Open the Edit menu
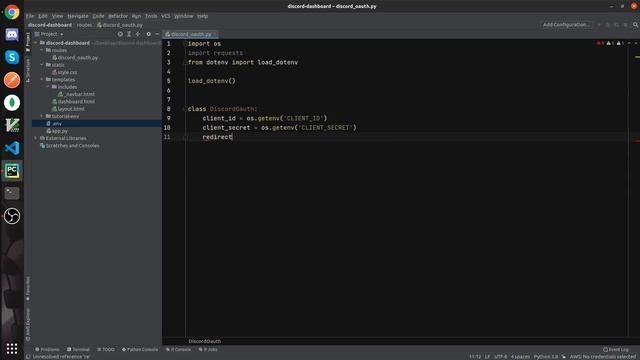This screenshot has width=640, height=360. 42,16
